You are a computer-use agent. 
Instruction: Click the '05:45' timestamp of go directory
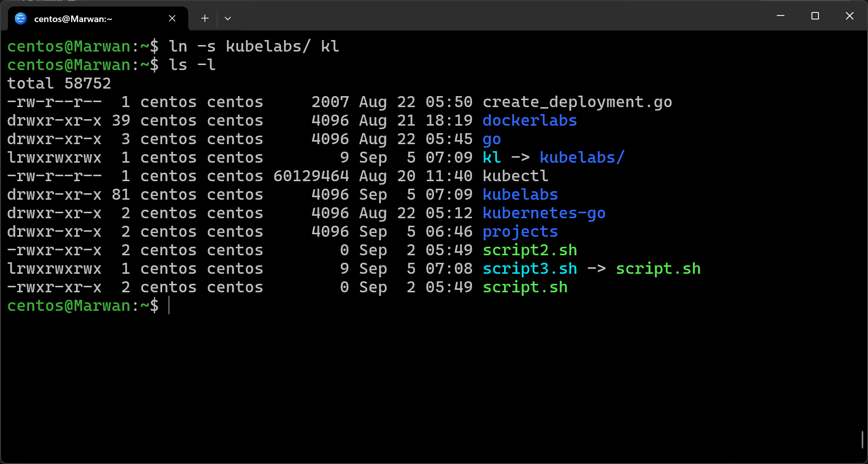(449, 139)
